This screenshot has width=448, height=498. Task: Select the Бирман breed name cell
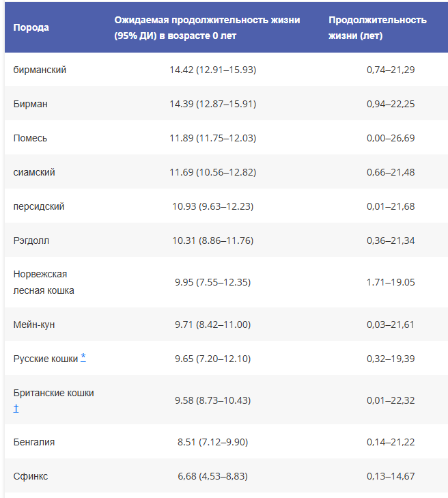[x=31, y=104]
